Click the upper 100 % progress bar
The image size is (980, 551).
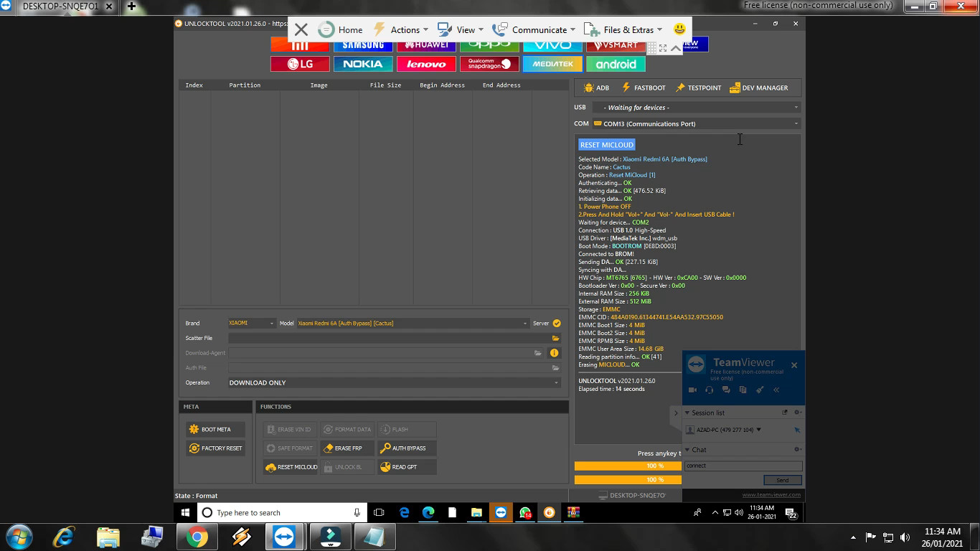pos(628,466)
